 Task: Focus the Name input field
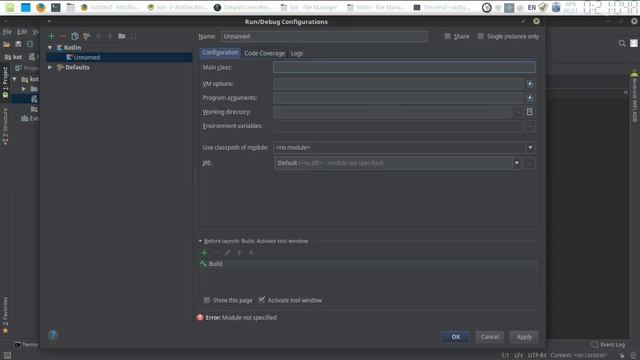click(324, 36)
